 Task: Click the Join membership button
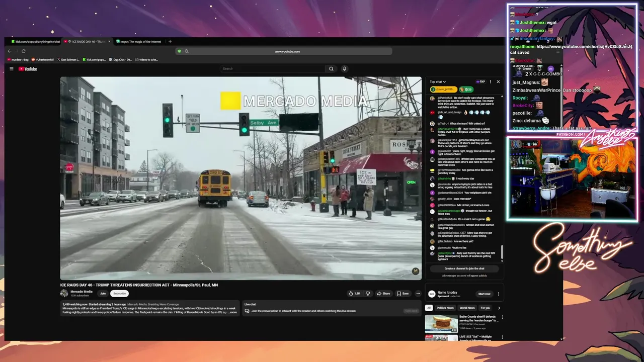(103, 293)
